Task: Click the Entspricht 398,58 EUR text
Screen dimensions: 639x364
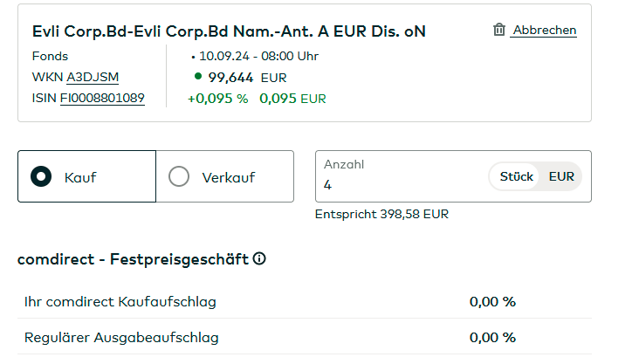Action: 381,214
